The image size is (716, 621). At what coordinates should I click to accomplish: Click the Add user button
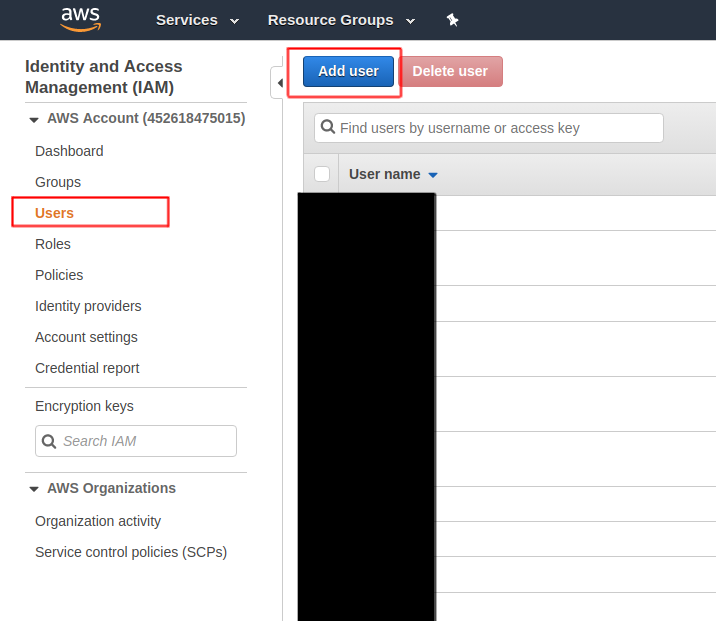coord(348,71)
